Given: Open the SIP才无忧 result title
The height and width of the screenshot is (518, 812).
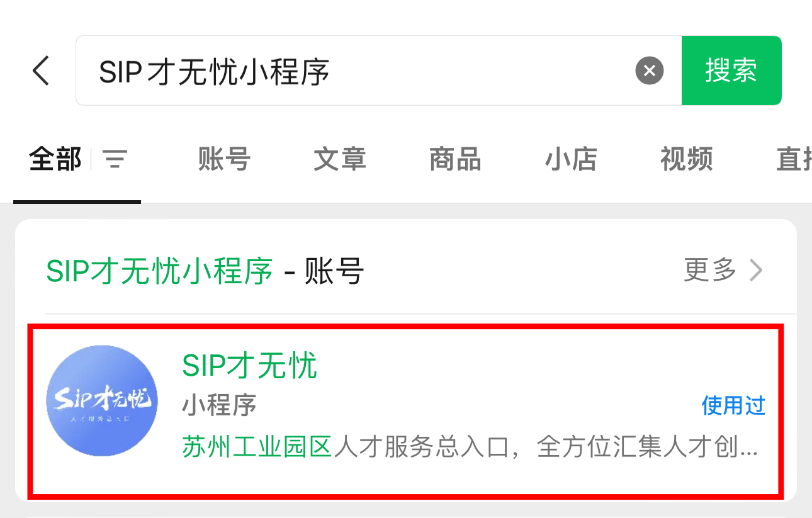Looking at the screenshot, I should pyautogui.click(x=250, y=366).
